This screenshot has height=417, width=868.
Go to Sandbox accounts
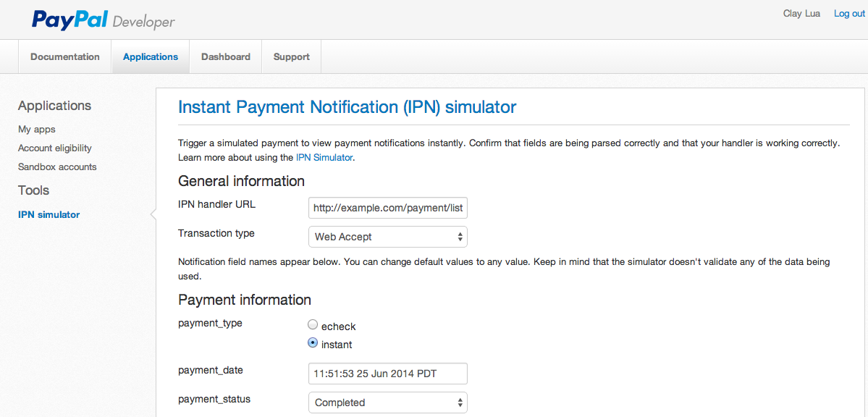pyautogui.click(x=57, y=167)
